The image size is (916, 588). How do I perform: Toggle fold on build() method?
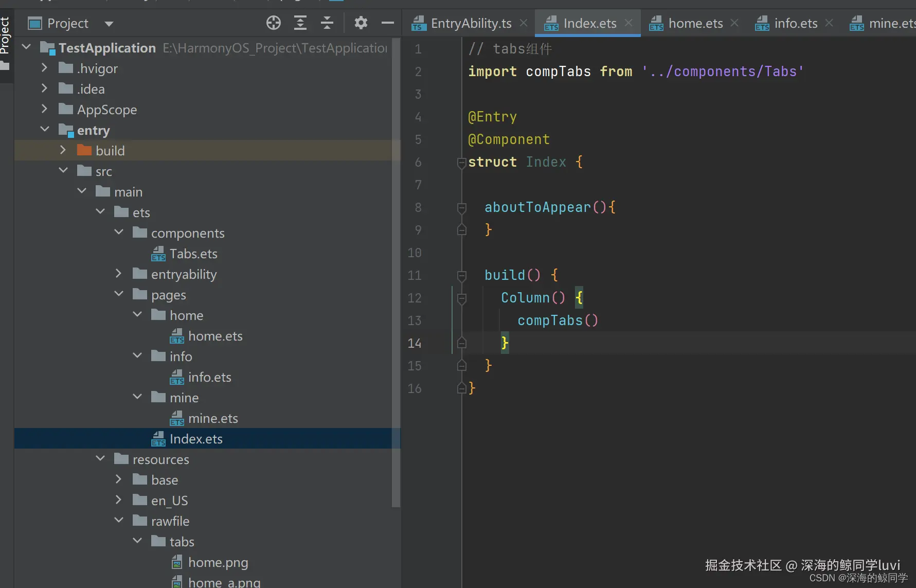pyautogui.click(x=461, y=276)
